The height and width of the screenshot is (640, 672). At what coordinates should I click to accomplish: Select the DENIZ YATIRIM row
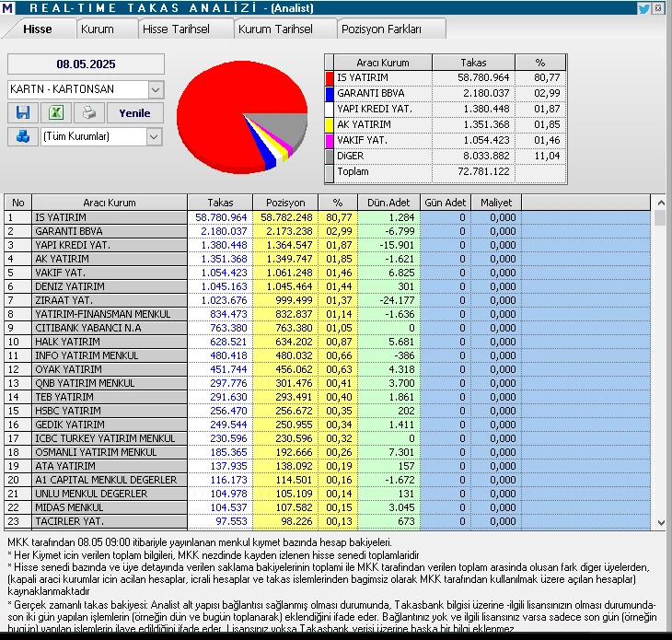pos(328,286)
